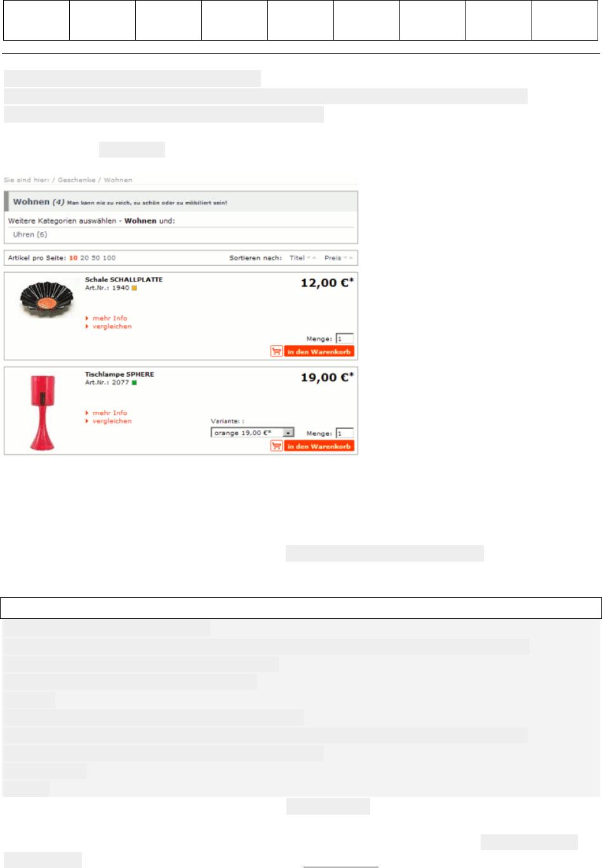602x868 pixels.
Task: Click cart icon for Schale SCHALLPLATTE
Action: coord(276,351)
